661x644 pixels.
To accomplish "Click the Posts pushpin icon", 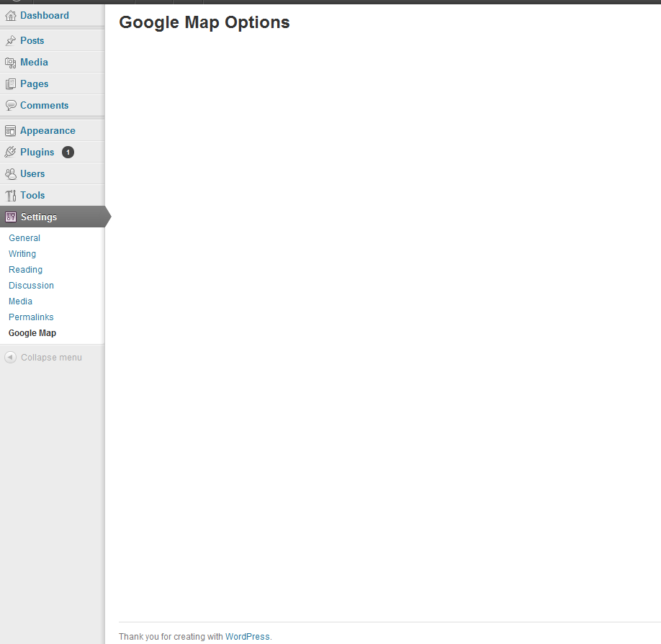I will 11,40.
